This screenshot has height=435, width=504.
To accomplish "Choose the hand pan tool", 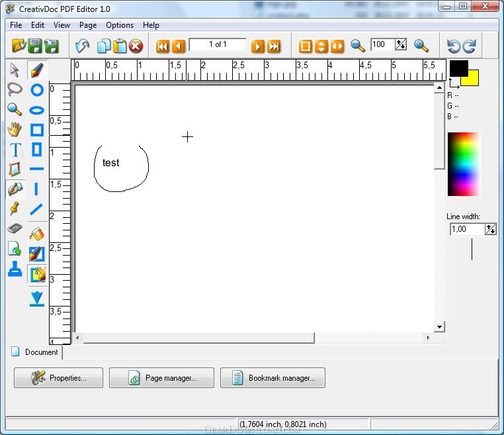I will point(15,130).
